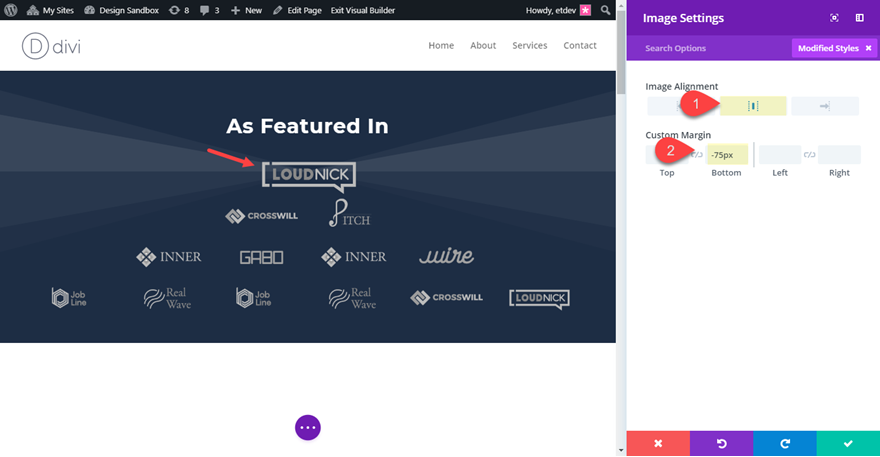Undo with the purple arrow button

[x=721, y=444]
